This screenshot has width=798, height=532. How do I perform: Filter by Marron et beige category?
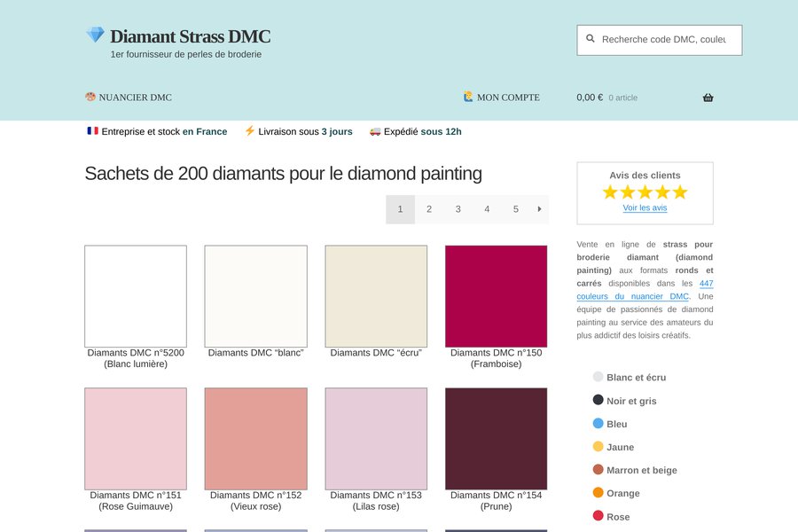click(642, 471)
